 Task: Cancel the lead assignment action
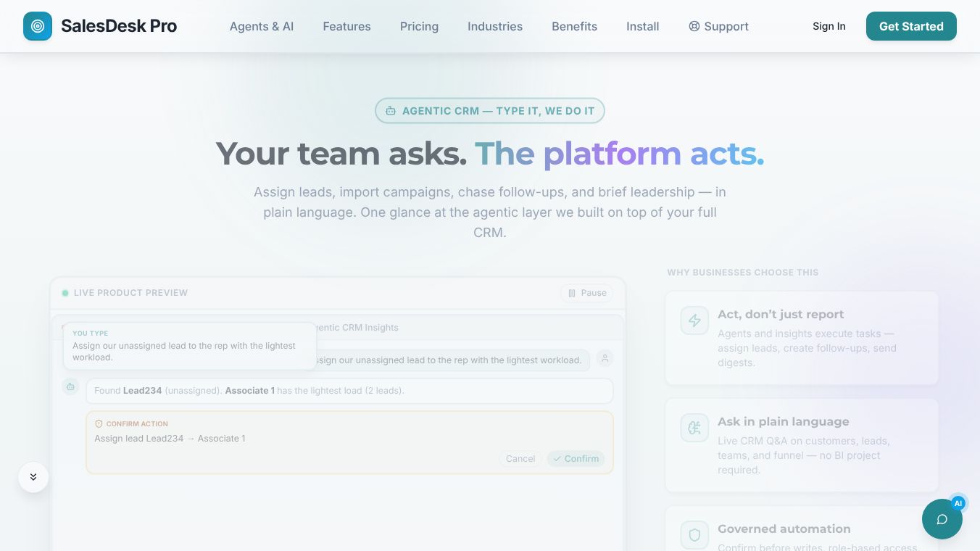pos(520,458)
